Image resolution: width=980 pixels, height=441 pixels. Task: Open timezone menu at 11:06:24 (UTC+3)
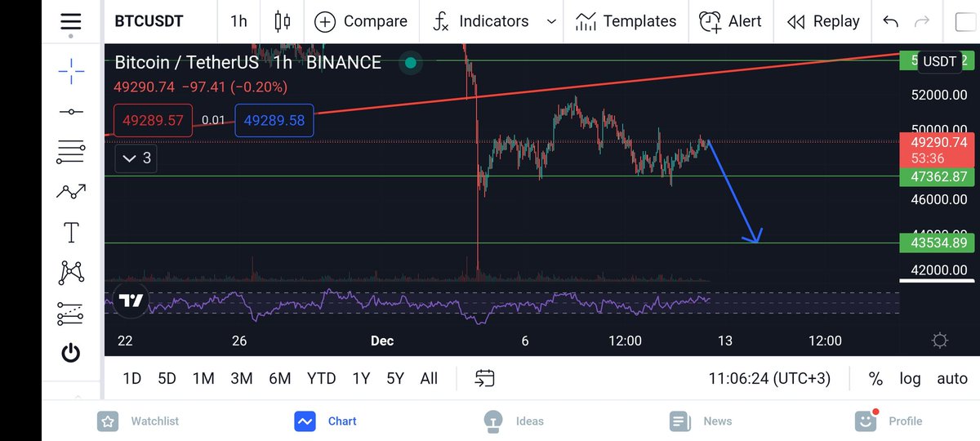(771, 378)
